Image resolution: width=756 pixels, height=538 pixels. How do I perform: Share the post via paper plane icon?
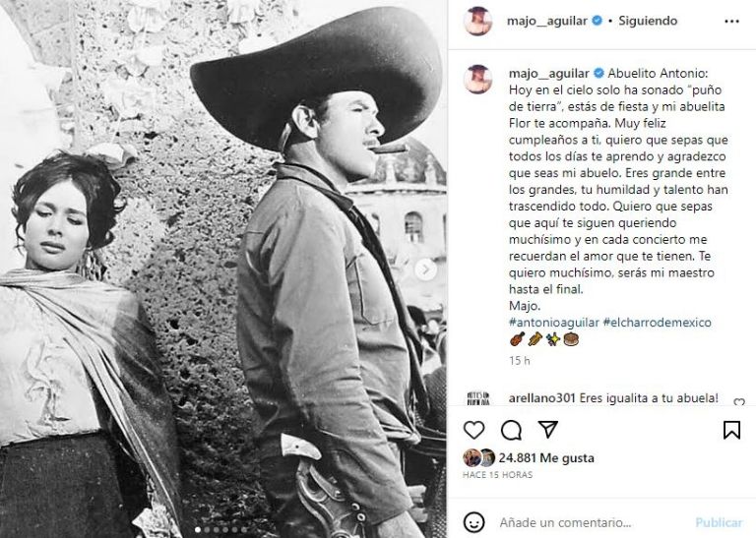pyautogui.click(x=547, y=429)
